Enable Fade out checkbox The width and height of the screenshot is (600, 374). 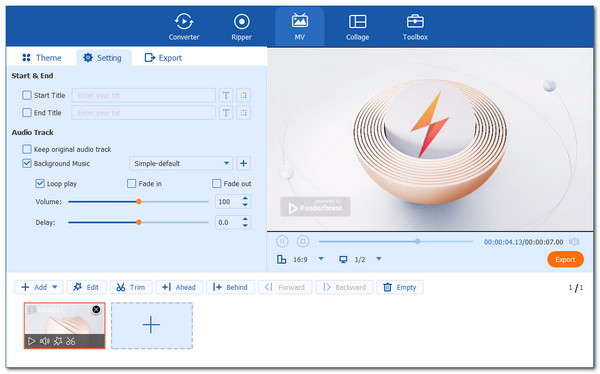point(217,183)
